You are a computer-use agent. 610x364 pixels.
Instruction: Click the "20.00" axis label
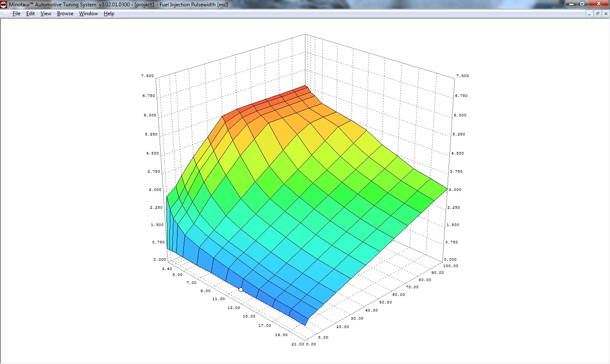343,327
